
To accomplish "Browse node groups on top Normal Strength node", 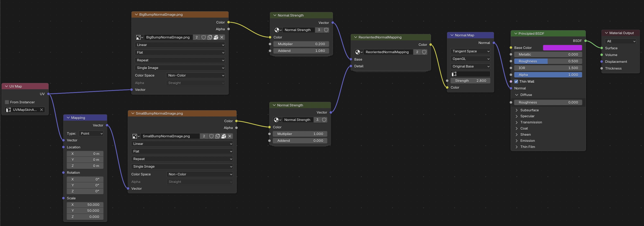I will click(278, 30).
